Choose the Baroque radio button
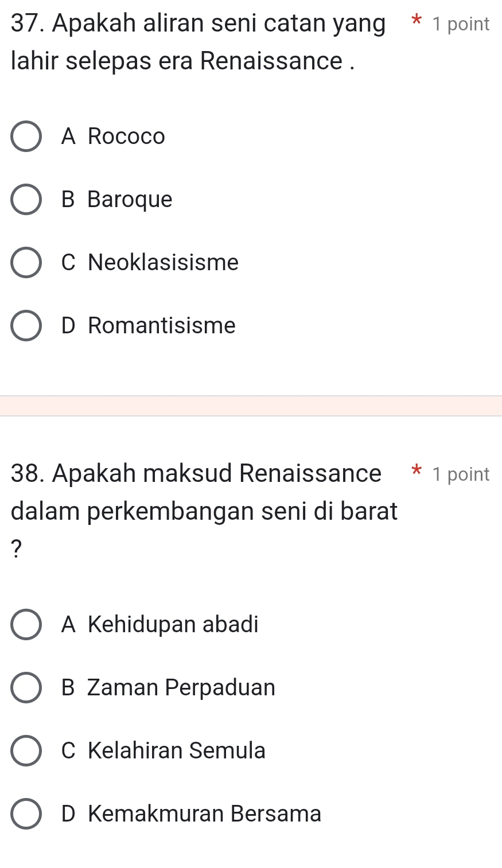 click(x=26, y=200)
